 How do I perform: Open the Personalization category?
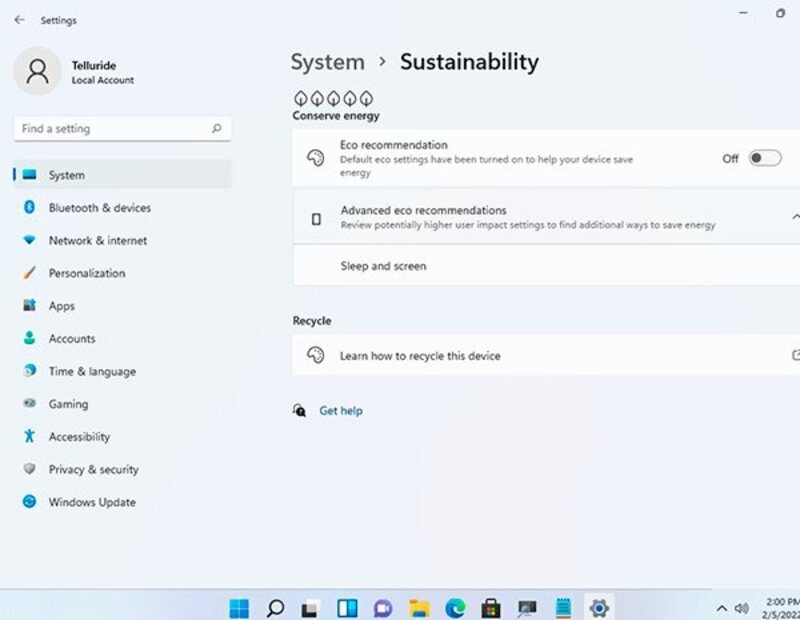[87, 273]
